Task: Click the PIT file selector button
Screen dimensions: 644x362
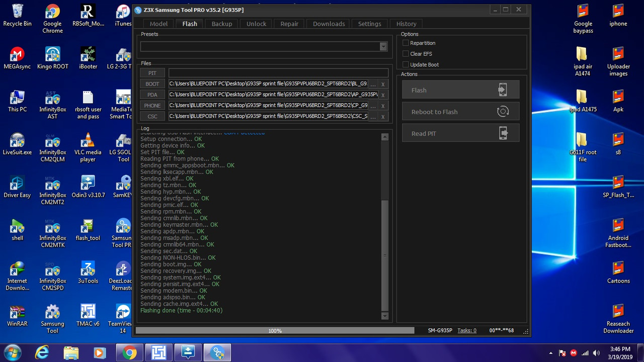Action: point(152,73)
